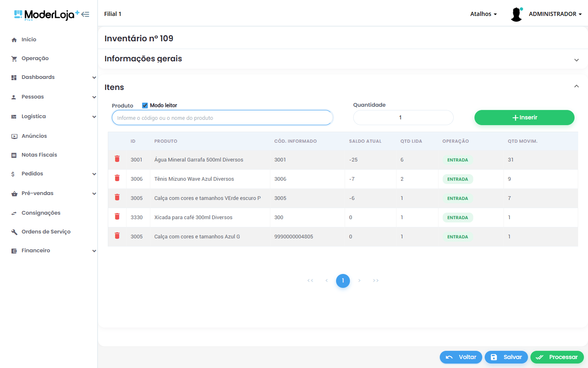Collapse the Itens section chevron
The height and width of the screenshot is (368, 588).
(x=577, y=86)
